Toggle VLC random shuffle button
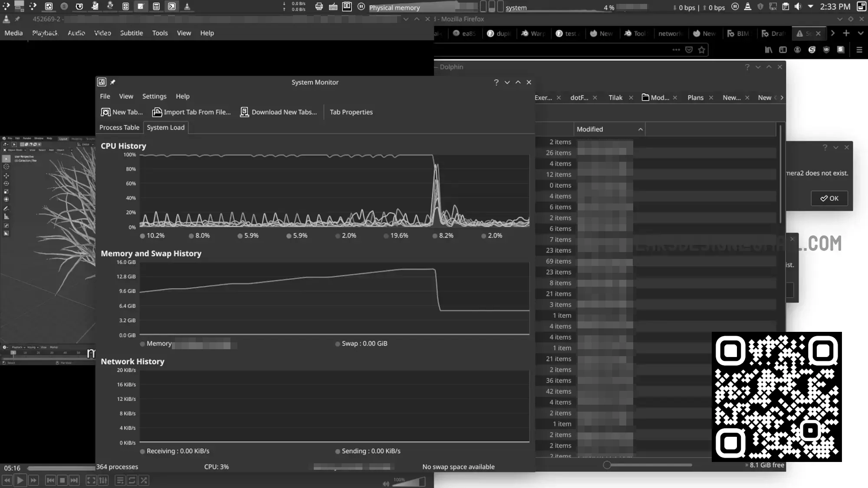Screen dimensions: 868x488 pyautogui.click(x=144, y=480)
